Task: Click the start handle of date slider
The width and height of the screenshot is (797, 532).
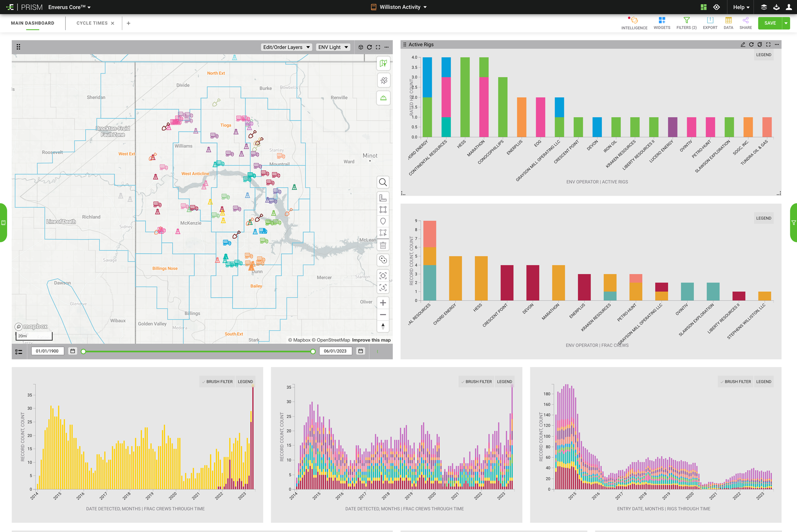Action: [x=83, y=351]
